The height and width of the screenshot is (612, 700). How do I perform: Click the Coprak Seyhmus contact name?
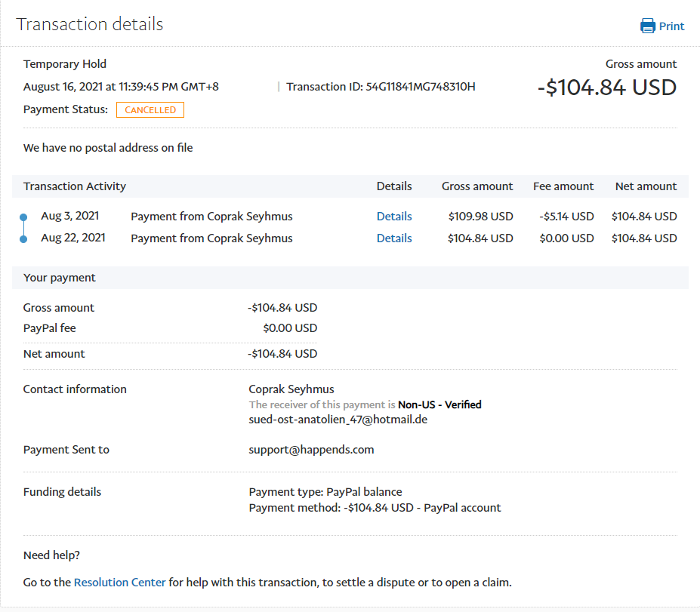tap(291, 389)
